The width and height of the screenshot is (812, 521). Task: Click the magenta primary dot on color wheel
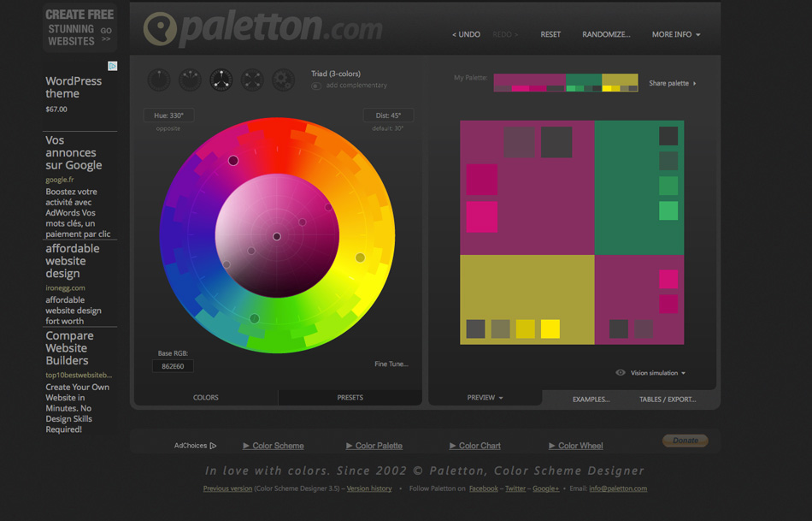coord(233,161)
